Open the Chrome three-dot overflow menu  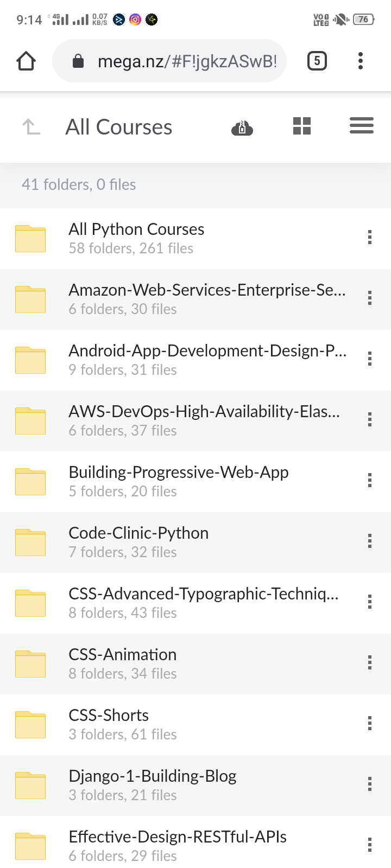(x=361, y=61)
